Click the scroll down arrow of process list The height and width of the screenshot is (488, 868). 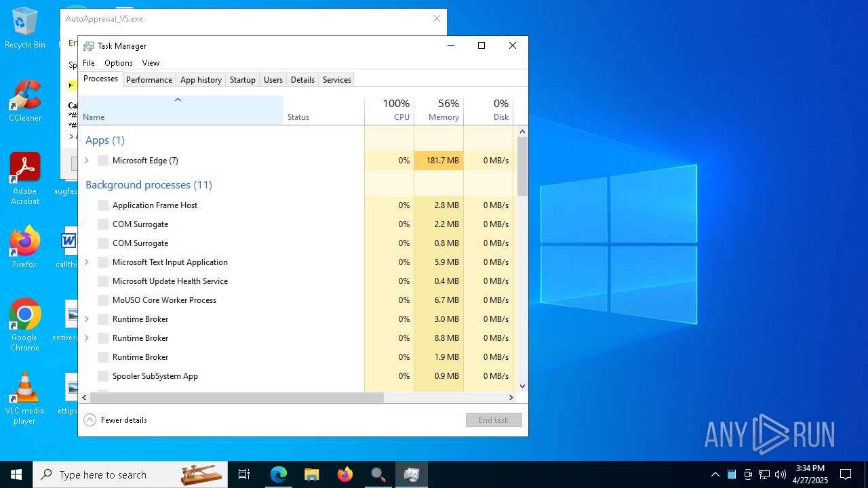522,386
